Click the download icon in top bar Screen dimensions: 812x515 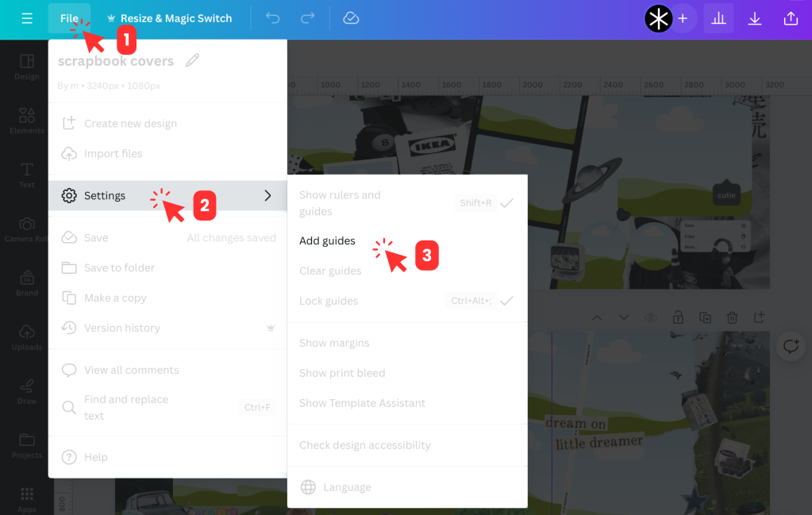[x=755, y=18]
